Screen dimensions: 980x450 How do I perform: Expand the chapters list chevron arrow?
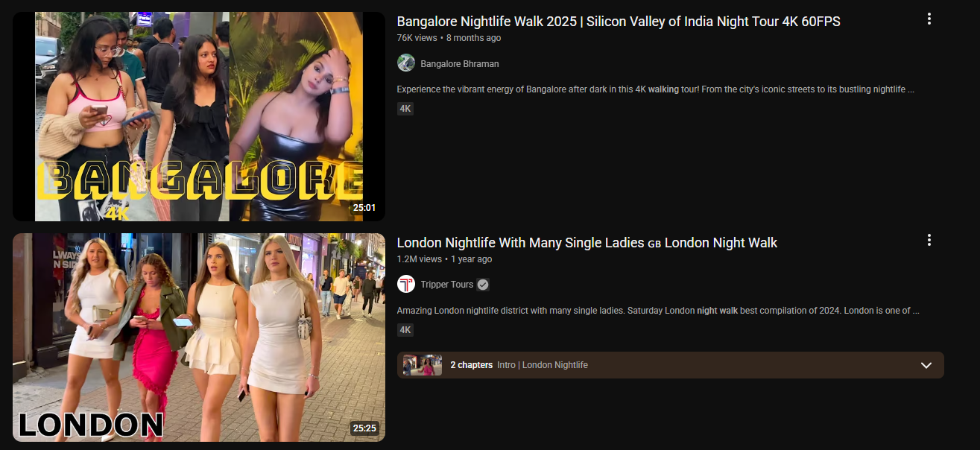pyautogui.click(x=926, y=365)
